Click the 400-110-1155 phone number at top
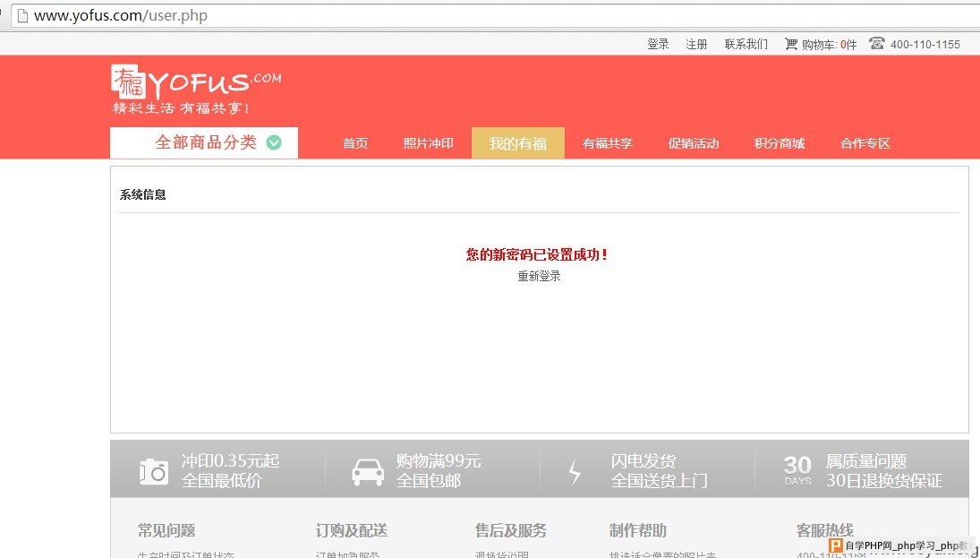Image resolution: width=980 pixels, height=558 pixels. pos(925,45)
